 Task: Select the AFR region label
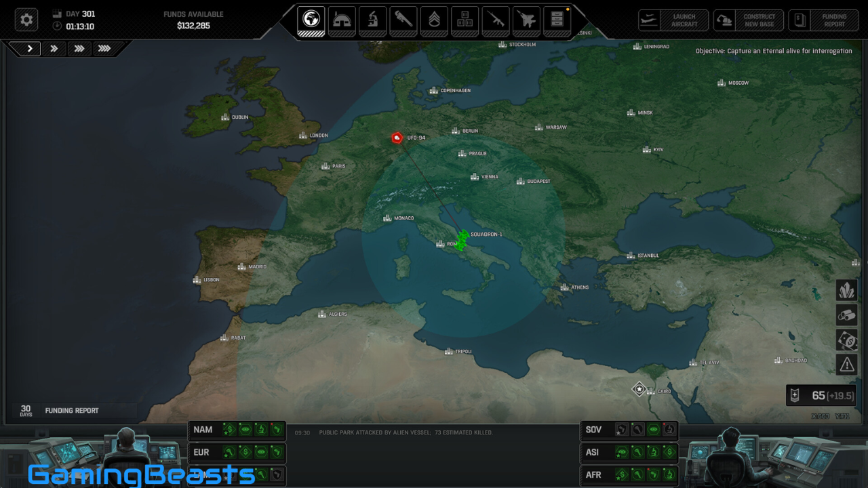593,474
